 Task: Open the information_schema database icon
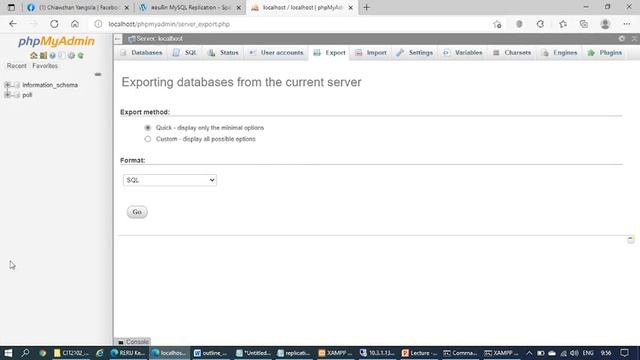pos(17,85)
